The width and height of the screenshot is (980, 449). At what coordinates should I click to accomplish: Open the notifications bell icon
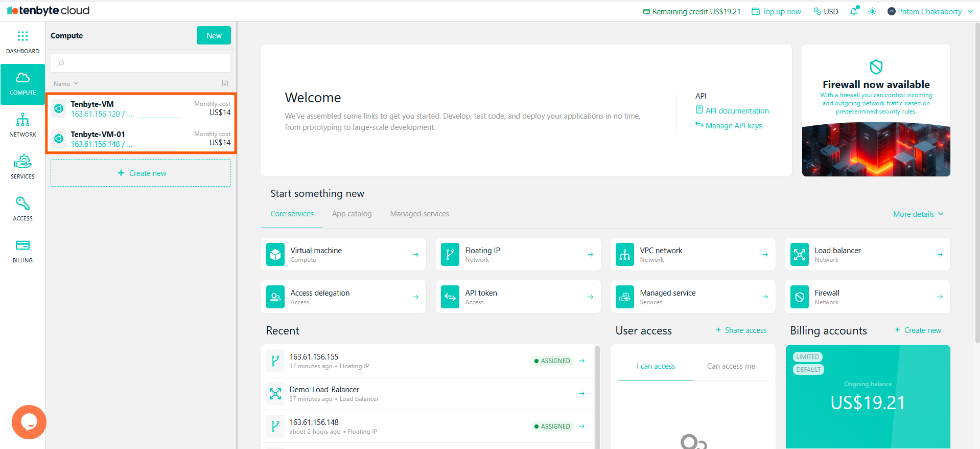point(854,11)
